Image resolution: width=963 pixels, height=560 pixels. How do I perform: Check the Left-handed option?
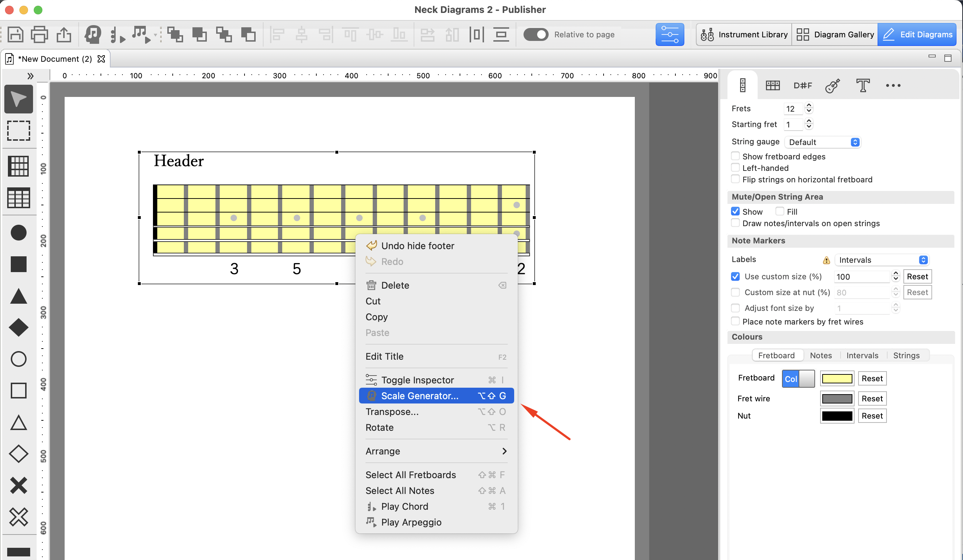tap(735, 168)
